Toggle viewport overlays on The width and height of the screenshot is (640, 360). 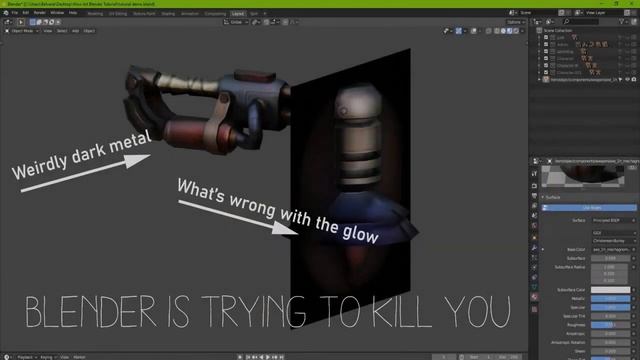pyautogui.click(x=473, y=31)
